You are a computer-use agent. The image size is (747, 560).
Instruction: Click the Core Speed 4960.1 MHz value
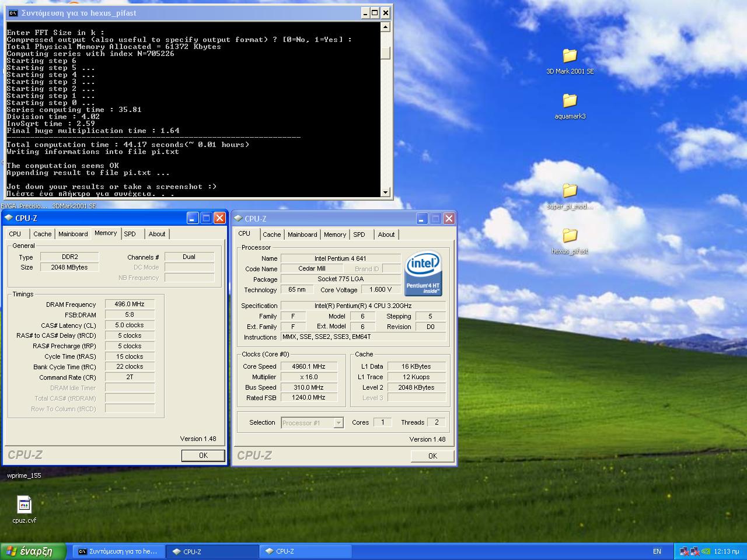point(309,366)
